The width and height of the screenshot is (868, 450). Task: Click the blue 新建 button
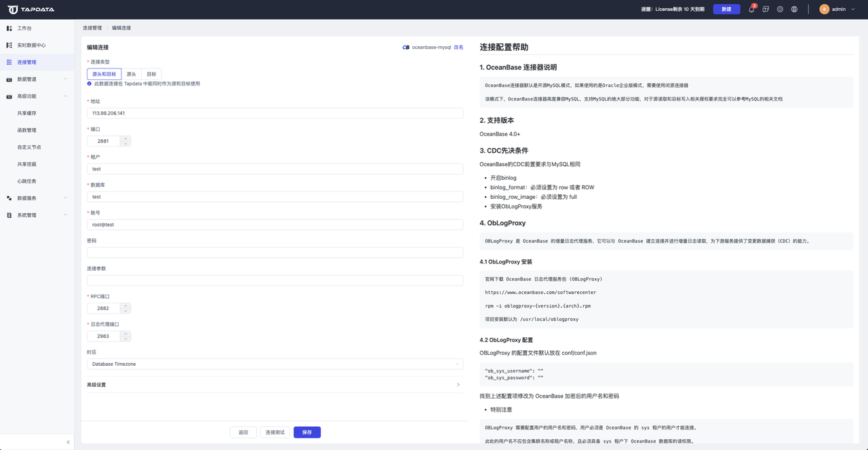click(726, 10)
